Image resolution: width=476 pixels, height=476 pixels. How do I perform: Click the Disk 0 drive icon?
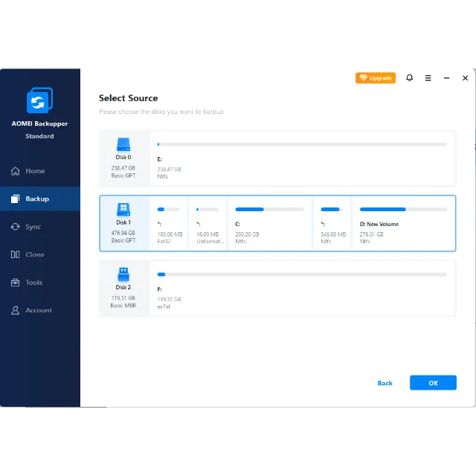click(x=123, y=145)
